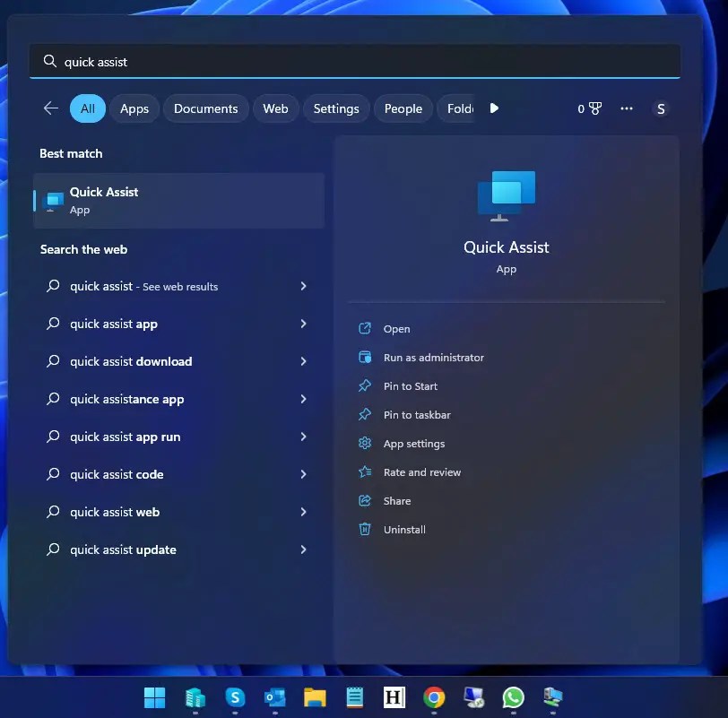Expand the quick assist download suggestion
The height and width of the screenshot is (718, 728).
pos(304,361)
